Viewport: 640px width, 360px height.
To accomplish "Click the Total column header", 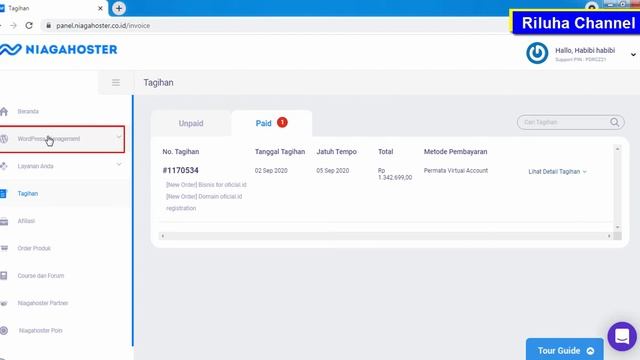I will pos(385,151).
